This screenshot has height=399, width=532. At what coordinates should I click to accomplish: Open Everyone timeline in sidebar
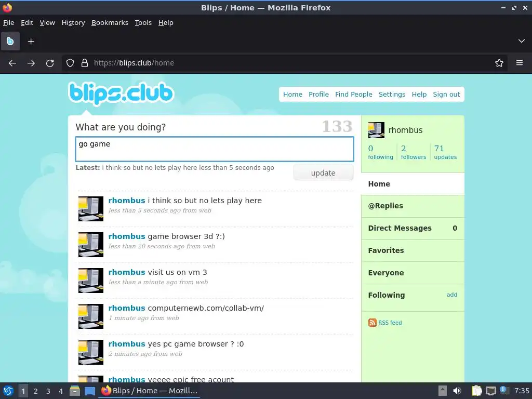pyautogui.click(x=413, y=273)
